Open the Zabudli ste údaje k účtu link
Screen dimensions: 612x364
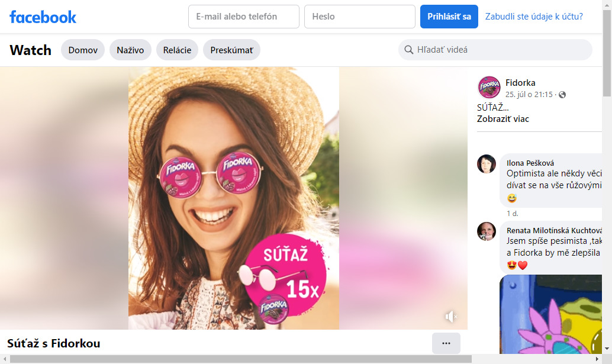(x=534, y=17)
